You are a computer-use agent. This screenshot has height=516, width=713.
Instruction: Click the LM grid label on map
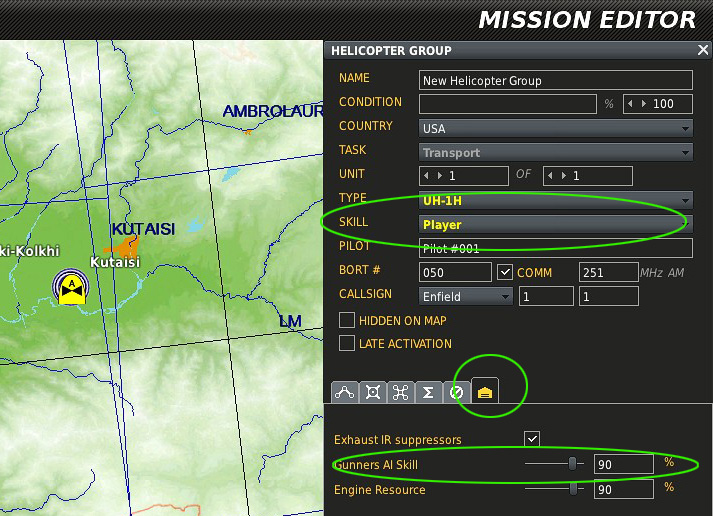[290, 321]
